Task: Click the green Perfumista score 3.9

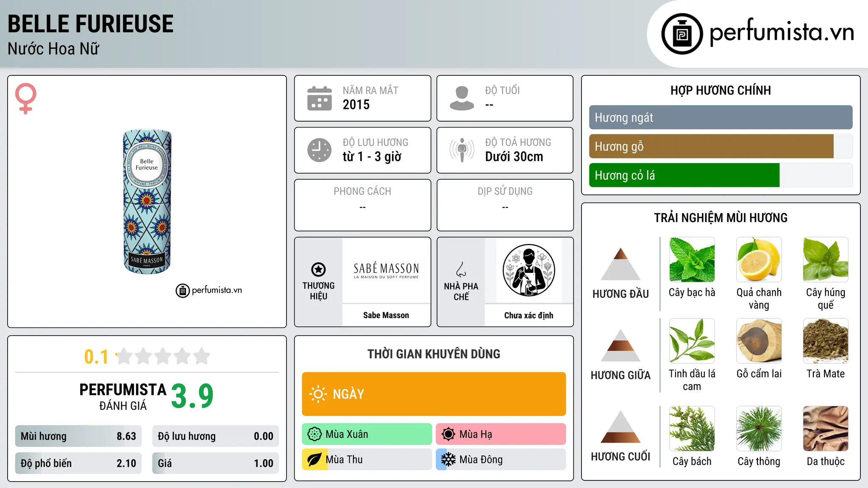Action: 192,396
